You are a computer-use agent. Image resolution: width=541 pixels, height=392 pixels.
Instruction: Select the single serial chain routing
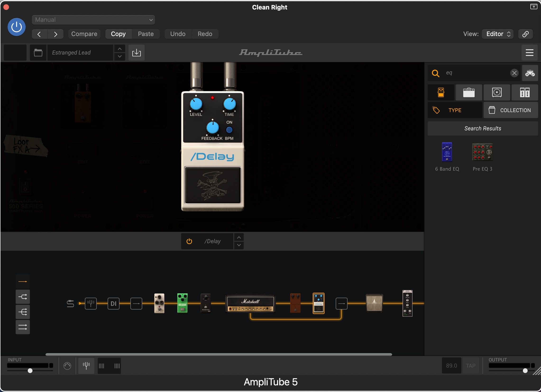pyautogui.click(x=23, y=282)
